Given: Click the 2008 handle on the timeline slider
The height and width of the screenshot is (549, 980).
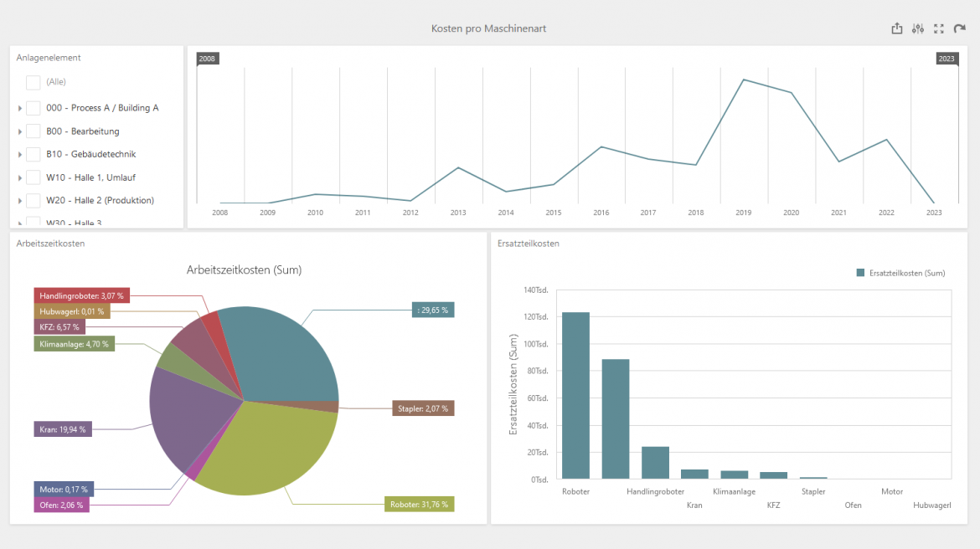Looking at the screenshot, I should click(x=208, y=59).
